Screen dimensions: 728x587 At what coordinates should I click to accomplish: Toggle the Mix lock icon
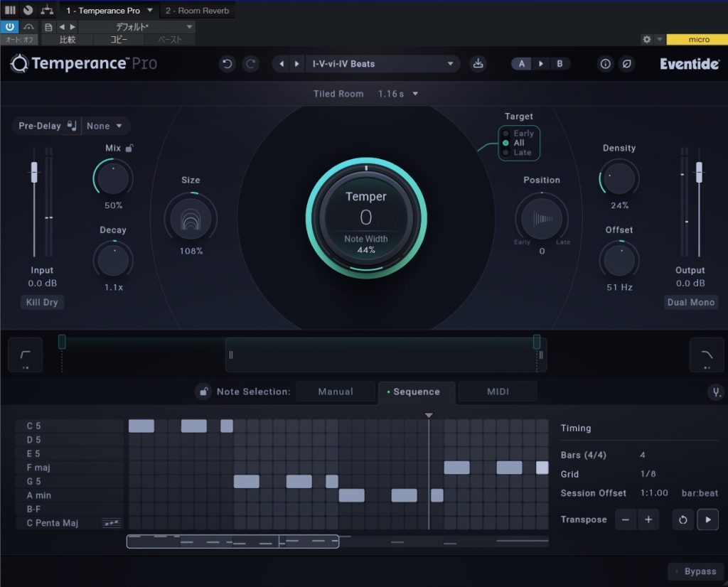pyautogui.click(x=129, y=149)
